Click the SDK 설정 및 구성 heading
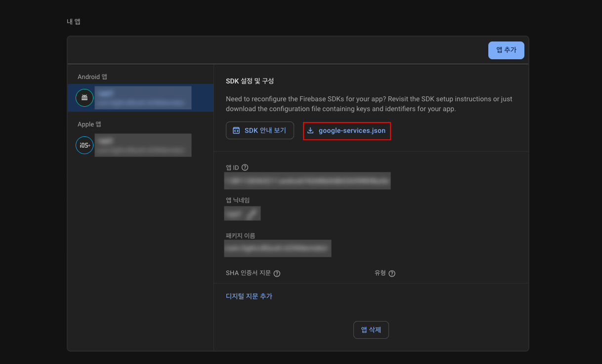 click(x=250, y=81)
